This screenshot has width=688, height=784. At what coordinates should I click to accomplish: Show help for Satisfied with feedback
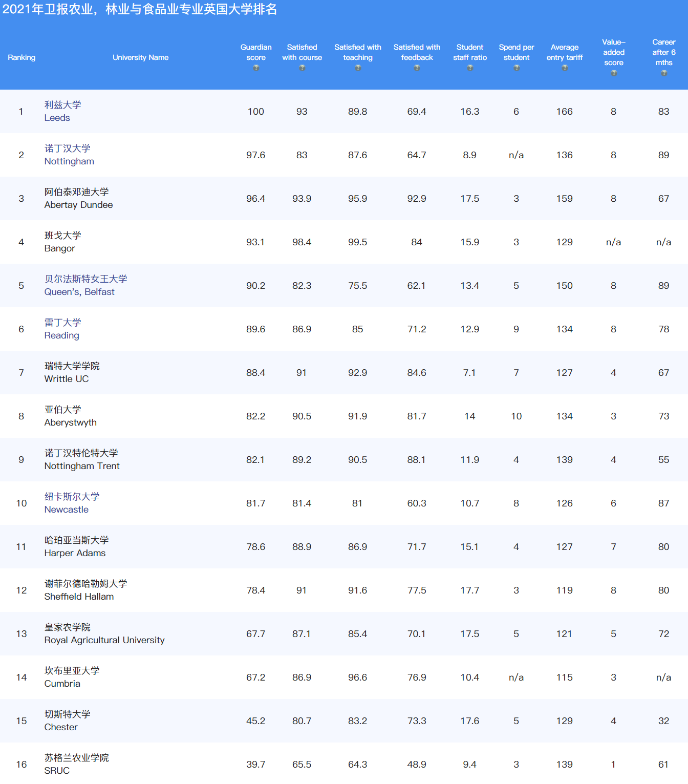pyautogui.click(x=417, y=68)
